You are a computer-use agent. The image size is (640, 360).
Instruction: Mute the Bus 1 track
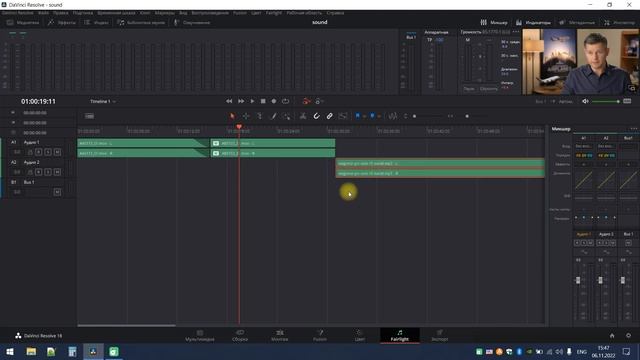[x=57, y=192]
